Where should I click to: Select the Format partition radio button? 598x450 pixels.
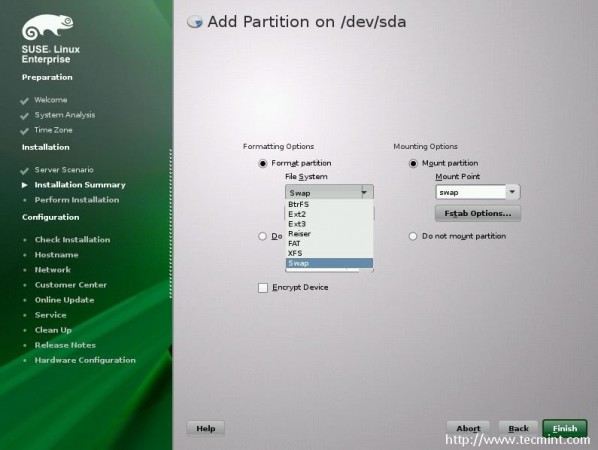click(262, 164)
